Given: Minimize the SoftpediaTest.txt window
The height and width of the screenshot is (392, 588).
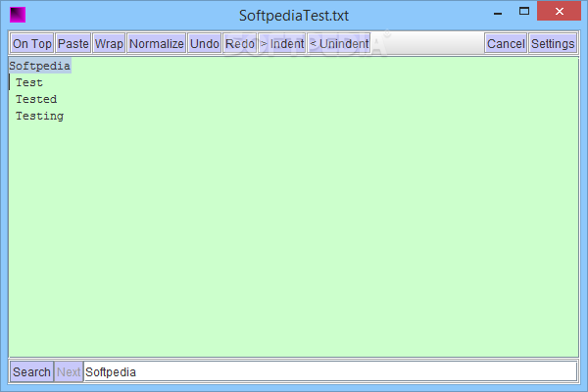Looking at the screenshot, I should pyautogui.click(x=498, y=13).
